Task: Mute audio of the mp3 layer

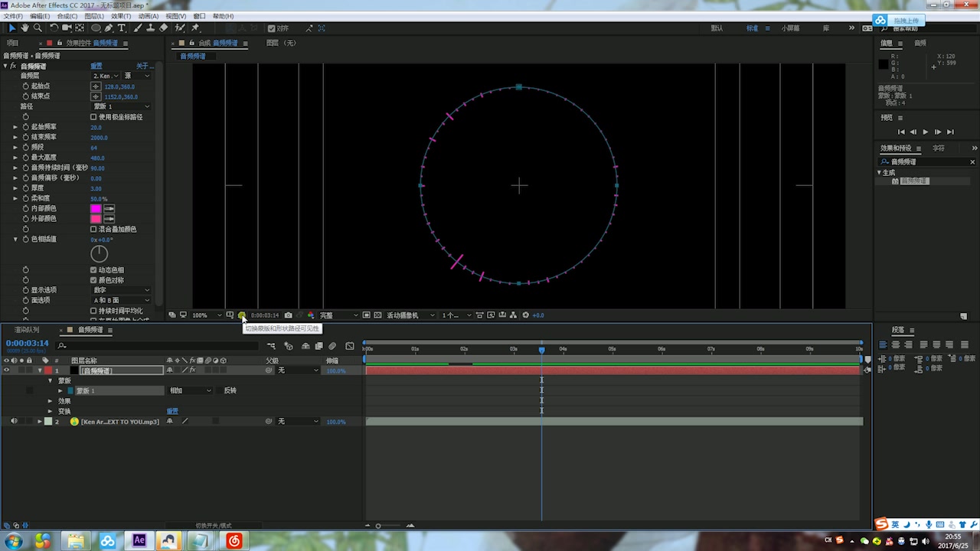Action: click(x=14, y=422)
